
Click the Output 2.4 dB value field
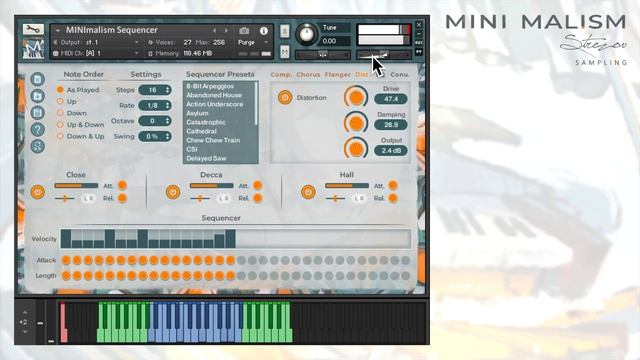coord(391,151)
